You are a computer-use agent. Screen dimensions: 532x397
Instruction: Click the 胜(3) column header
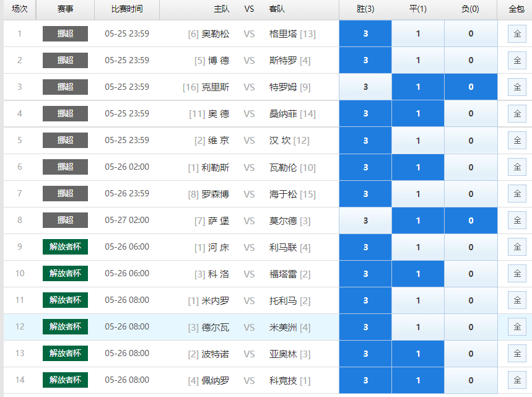coord(365,9)
